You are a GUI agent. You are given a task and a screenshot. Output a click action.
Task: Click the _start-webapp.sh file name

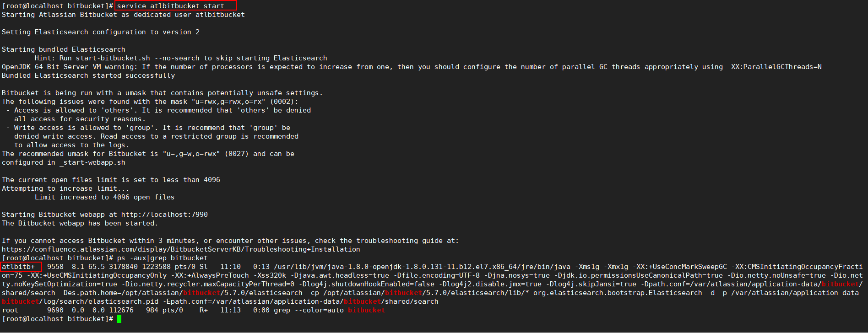pos(92,162)
